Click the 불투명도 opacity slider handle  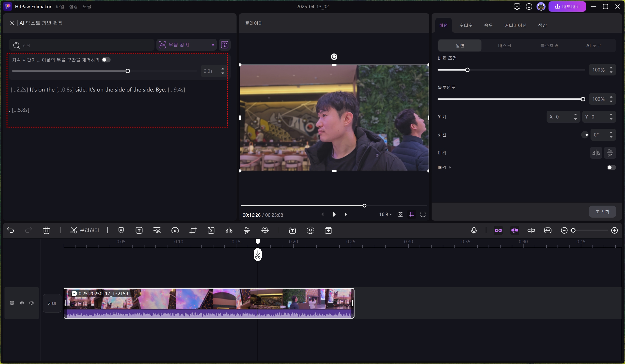coord(583,99)
